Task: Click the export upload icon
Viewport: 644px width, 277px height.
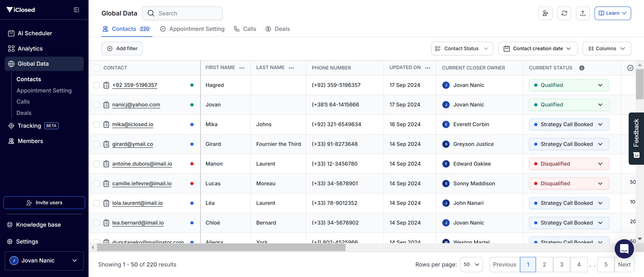Action: pyautogui.click(x=582, y=13)
